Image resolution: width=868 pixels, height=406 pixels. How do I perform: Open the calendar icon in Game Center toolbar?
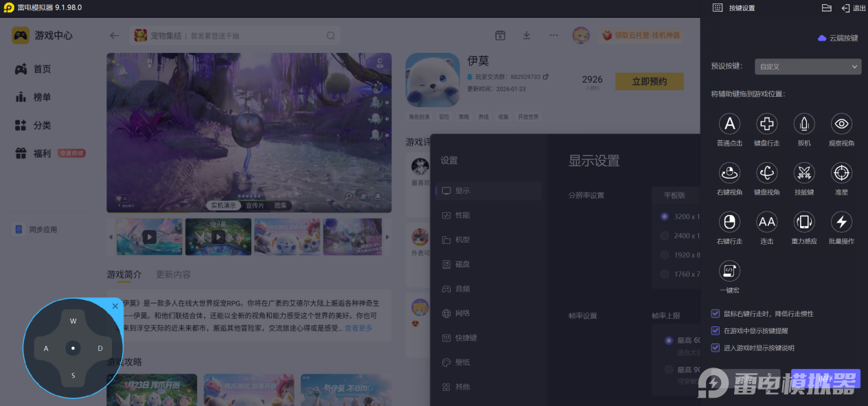pos(501,36)
